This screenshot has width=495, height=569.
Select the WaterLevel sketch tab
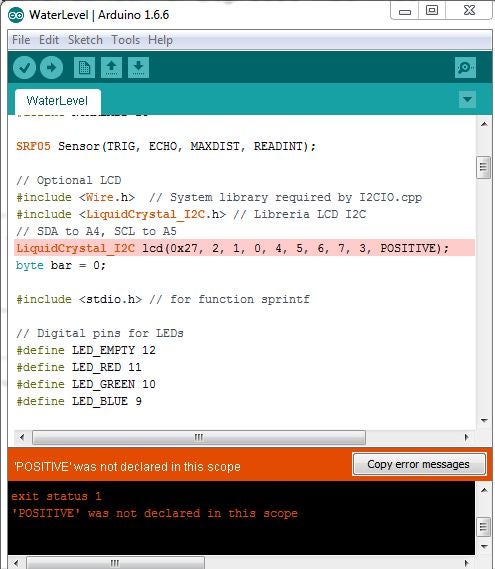58,101
